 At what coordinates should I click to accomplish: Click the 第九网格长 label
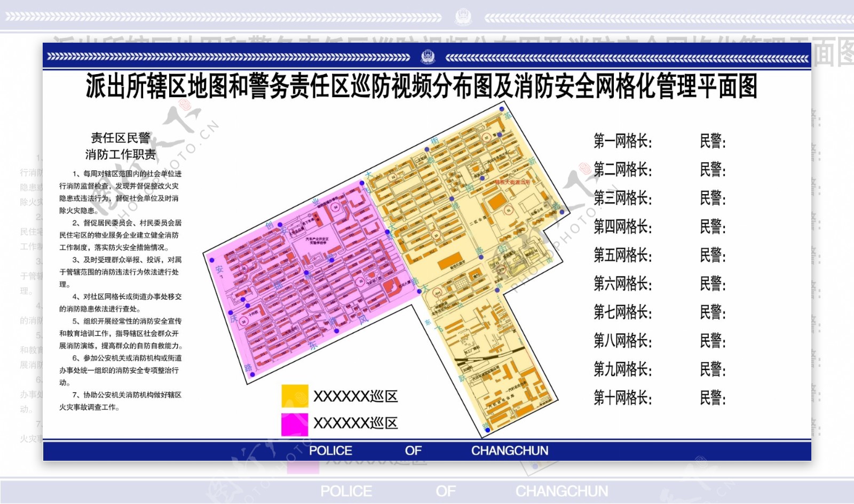pyautogui.click(x=623, y=369)
